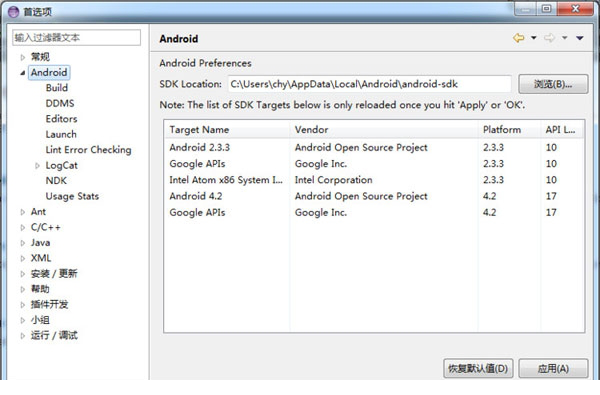Open the preferences view menu triangle
This screenshot has height=395, width=600.
[x=580, y=38]
